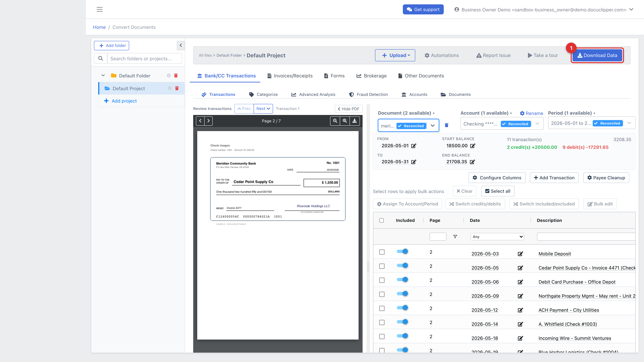Switch to Forms tab
The width and height of the screenshot is (644, 362).
334,76
